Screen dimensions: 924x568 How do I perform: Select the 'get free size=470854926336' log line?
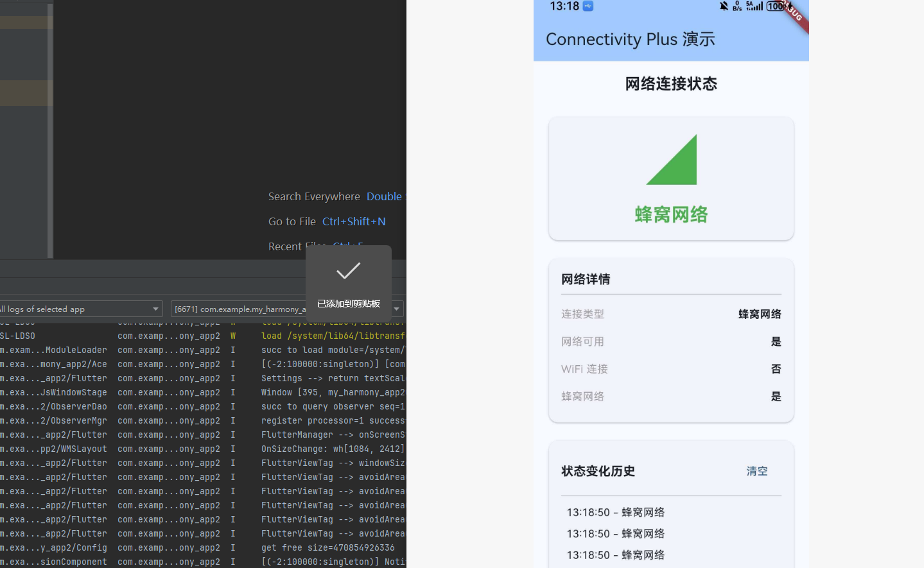(328, 547)
